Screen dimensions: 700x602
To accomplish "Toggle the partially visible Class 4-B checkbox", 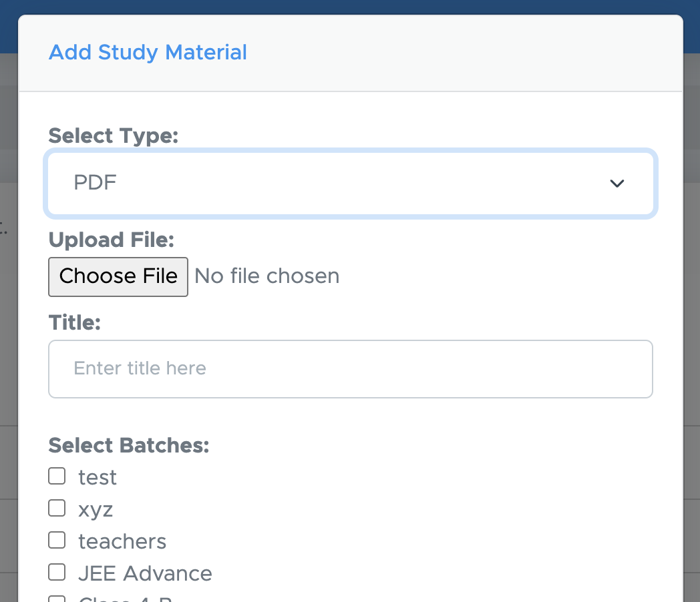I will point(57,599).
